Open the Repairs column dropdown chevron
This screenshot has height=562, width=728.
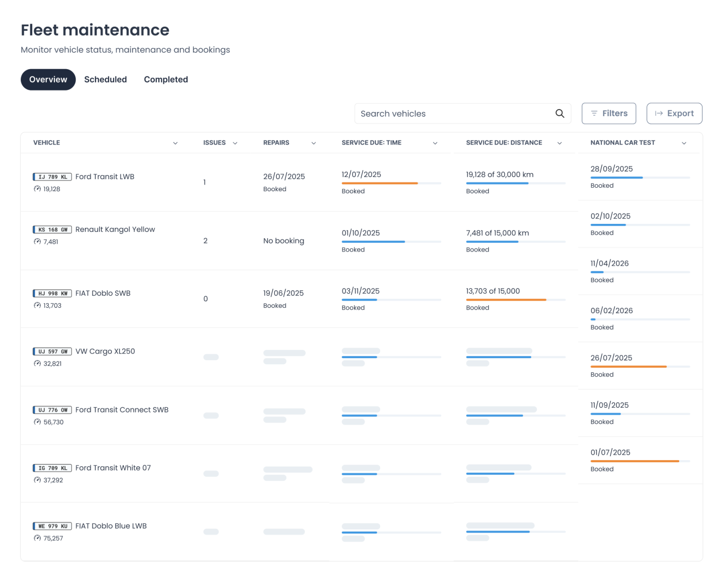313,143
